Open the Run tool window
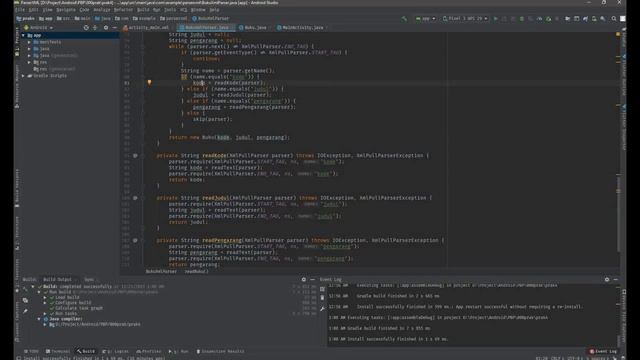The image size is (640, 360). pos(179,351)
